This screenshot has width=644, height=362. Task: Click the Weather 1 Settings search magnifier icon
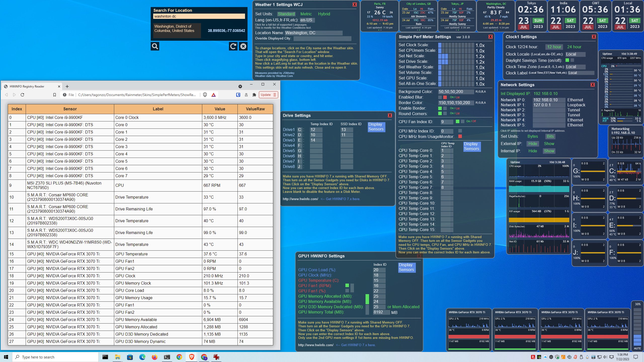[155, 46]
